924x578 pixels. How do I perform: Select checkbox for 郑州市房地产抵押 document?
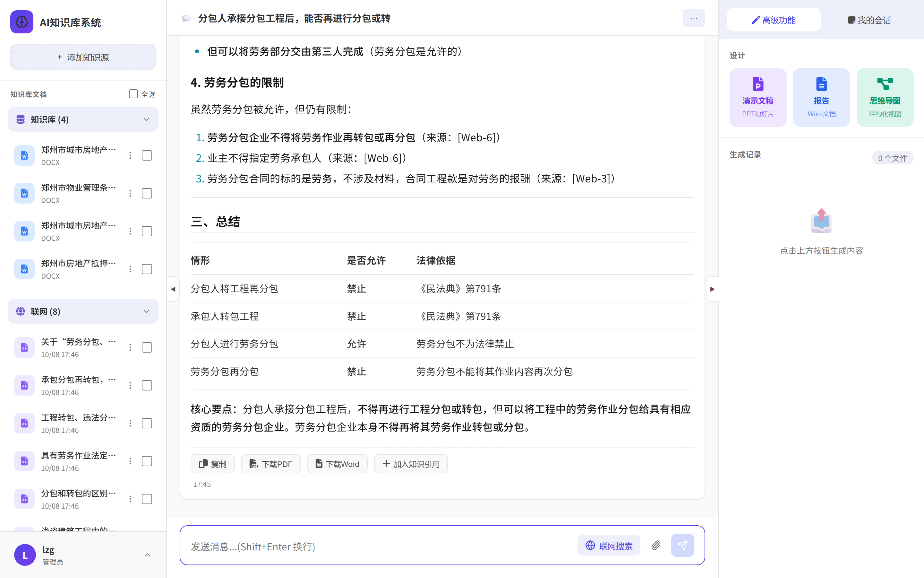(x=147, y=269)
